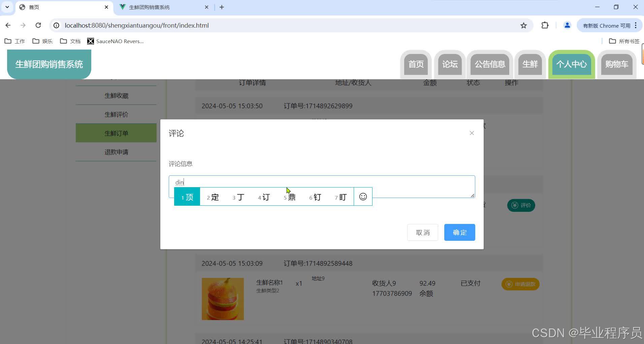Select 退款申请 in sidebar
Viewport: 644px width, 344px height.
[x=116, y=152]
